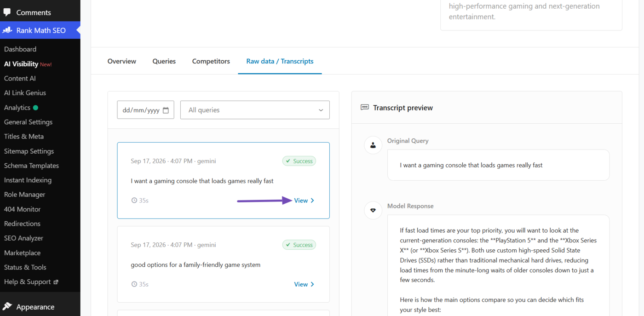
Task: Click the dd/mm/yyyy date input field
Action: pos(145,110)
